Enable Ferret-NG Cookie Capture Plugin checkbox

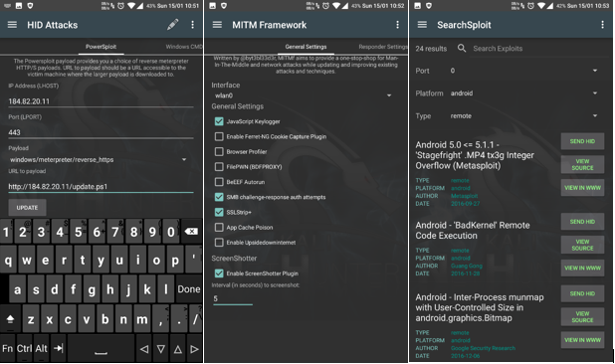(x=219, y=136)
